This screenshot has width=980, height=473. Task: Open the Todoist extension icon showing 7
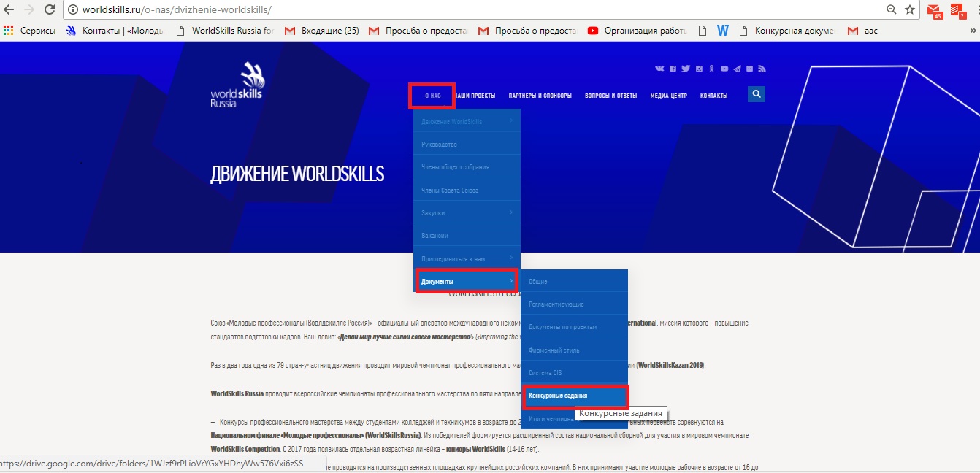(957, 11)
